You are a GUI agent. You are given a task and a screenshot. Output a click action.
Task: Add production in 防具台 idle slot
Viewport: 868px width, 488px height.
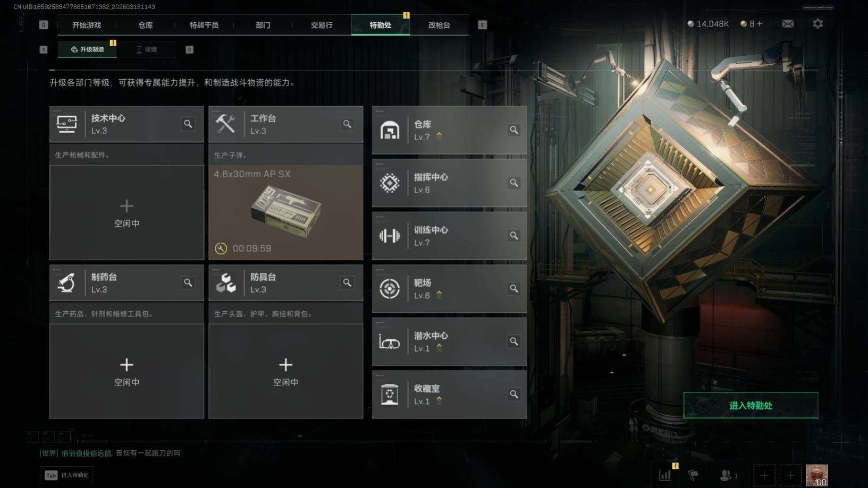[286, 371]
